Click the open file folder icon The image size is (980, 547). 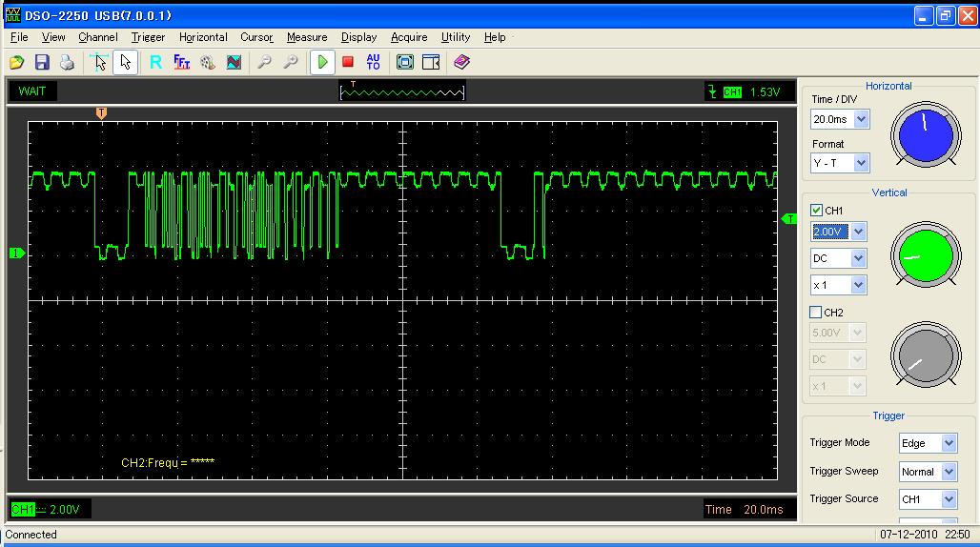click(x=17, y=62)
